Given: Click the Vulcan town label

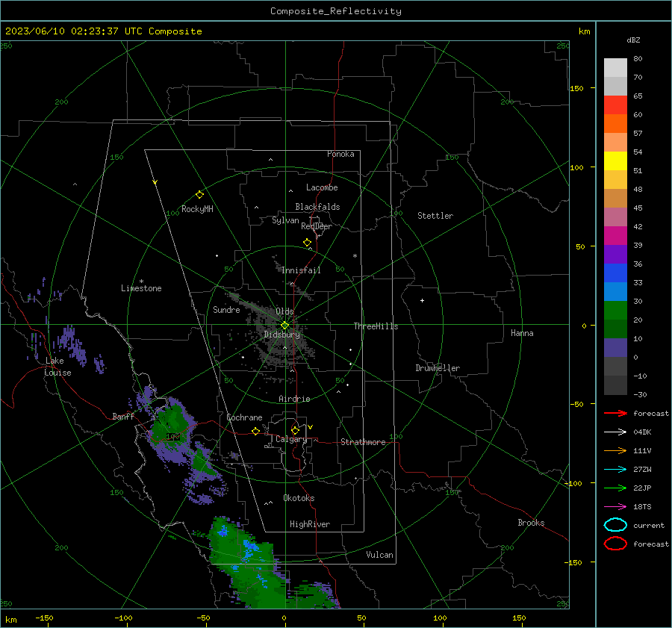Looking at the screenshot, I should click(x=380, y=555).
